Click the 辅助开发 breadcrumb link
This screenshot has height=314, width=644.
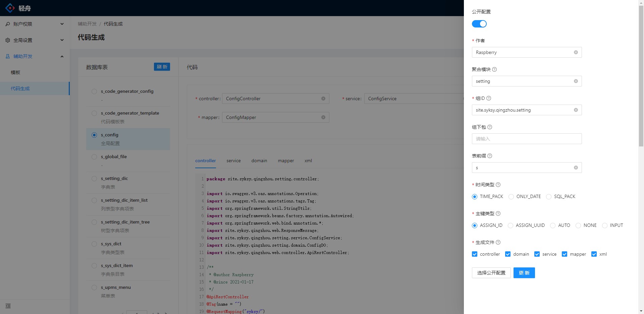tap(87, 24)
